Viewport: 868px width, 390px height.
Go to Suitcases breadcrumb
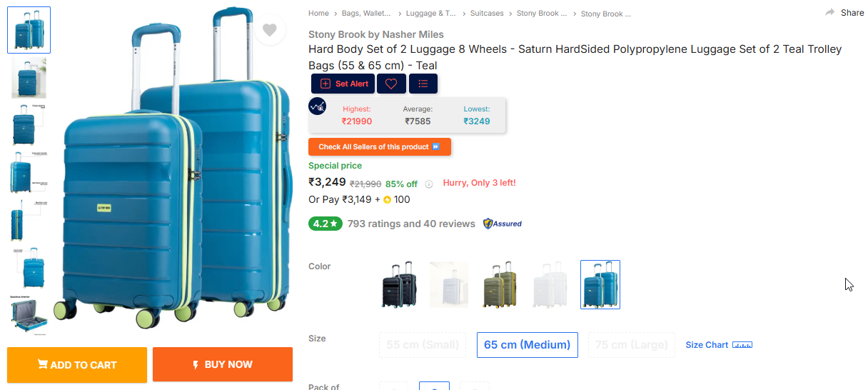tap(487, 14)
